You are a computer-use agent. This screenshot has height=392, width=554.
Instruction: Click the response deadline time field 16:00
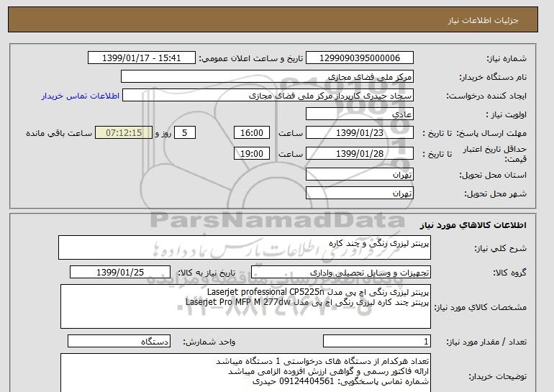click(252, 133)
